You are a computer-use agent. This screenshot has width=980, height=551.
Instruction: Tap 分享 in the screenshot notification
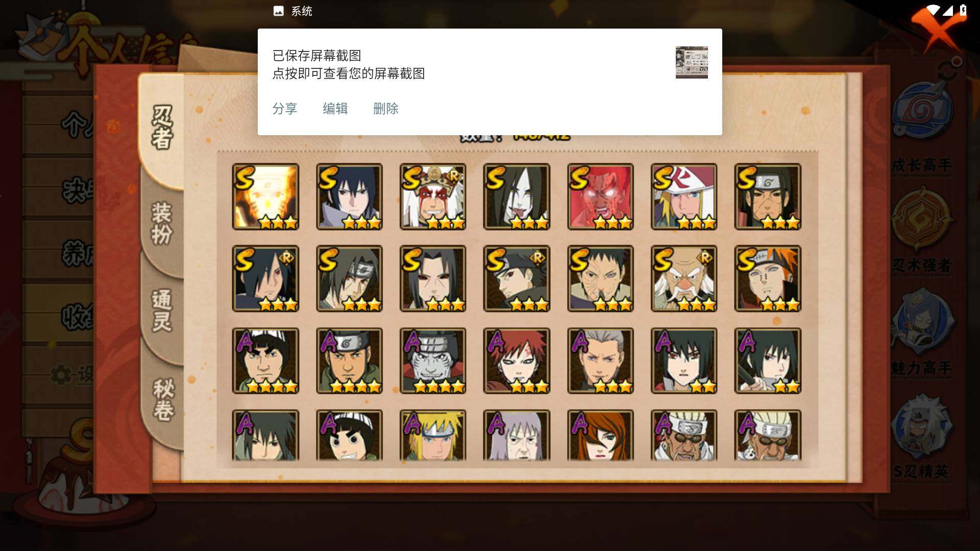pos(285,109)
